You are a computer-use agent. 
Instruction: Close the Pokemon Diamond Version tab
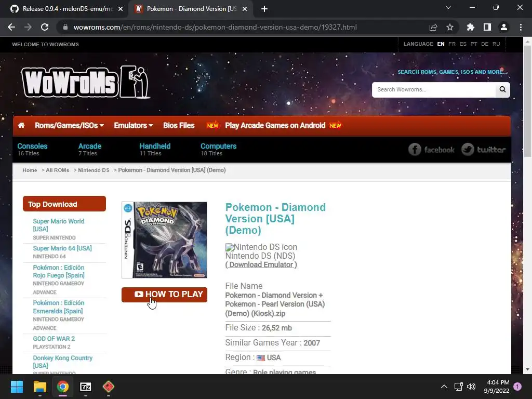point(245,9)
